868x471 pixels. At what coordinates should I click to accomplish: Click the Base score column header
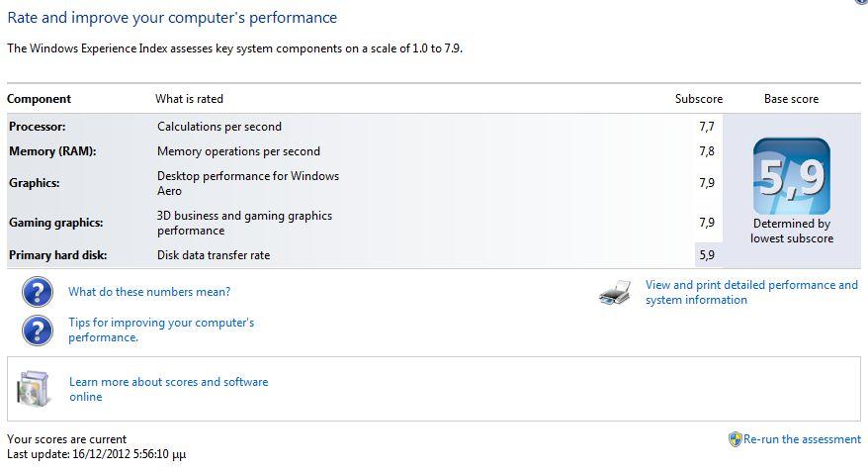(x=791, y=99)
